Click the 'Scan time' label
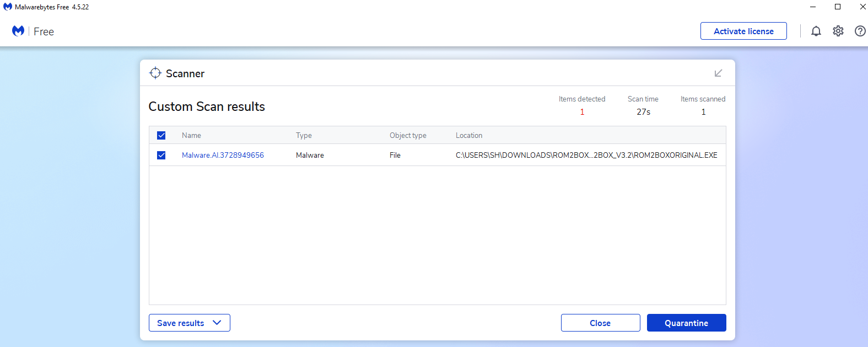 coord(643,99)
